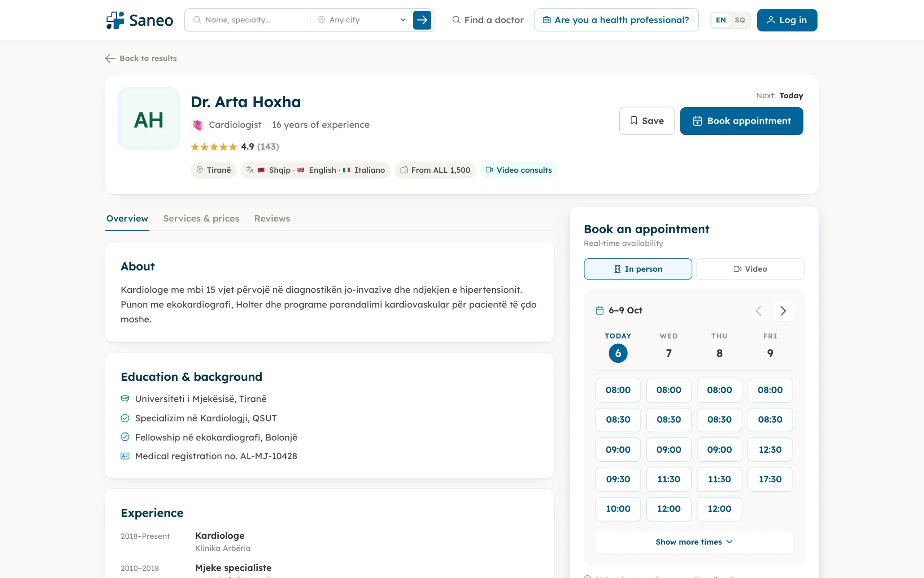
Task: Open the Overview tab
Action: click(127, 219)
